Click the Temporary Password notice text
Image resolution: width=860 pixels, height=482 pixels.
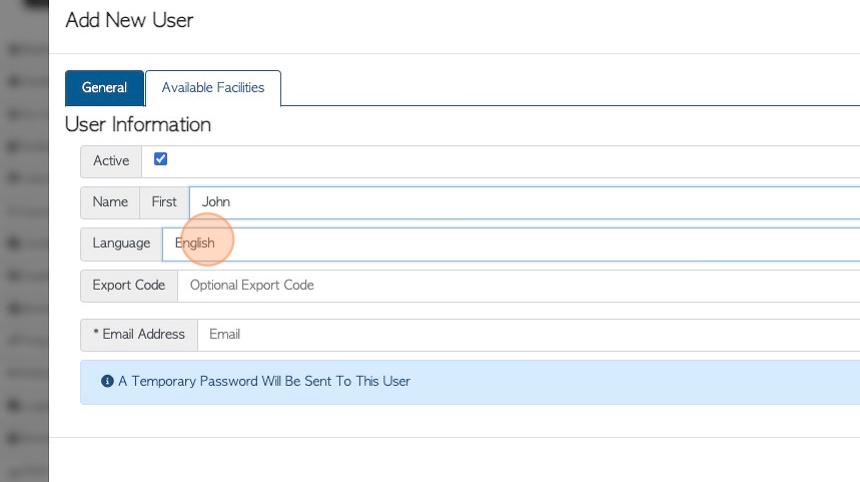coord(264,381)
